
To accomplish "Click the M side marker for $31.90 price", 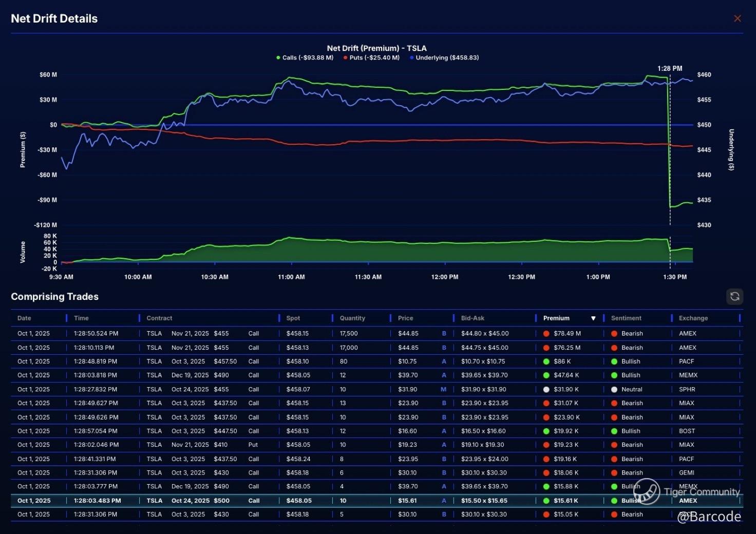I will [x=443, y=390].
